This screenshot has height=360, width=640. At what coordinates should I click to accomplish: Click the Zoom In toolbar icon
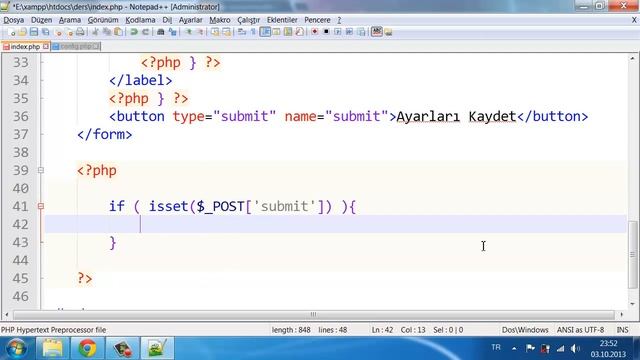tap(188, 32)
